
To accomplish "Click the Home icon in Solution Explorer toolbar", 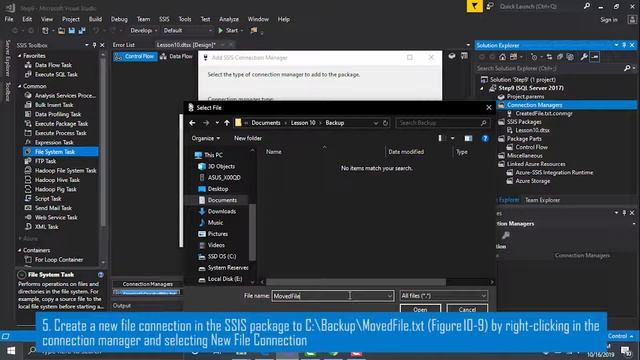I will 502,57.
